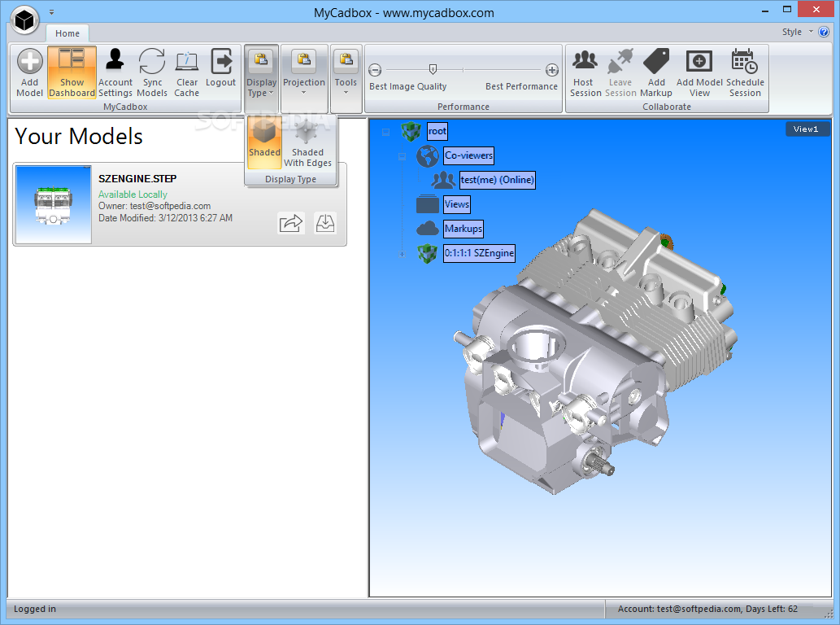
Task: Open the Style menu
Action: point(797,33)
